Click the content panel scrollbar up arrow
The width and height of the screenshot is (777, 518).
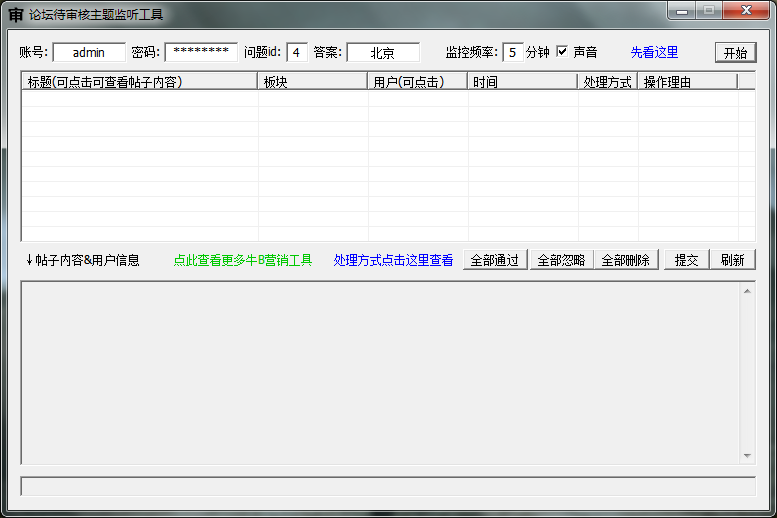coord(747,291)
